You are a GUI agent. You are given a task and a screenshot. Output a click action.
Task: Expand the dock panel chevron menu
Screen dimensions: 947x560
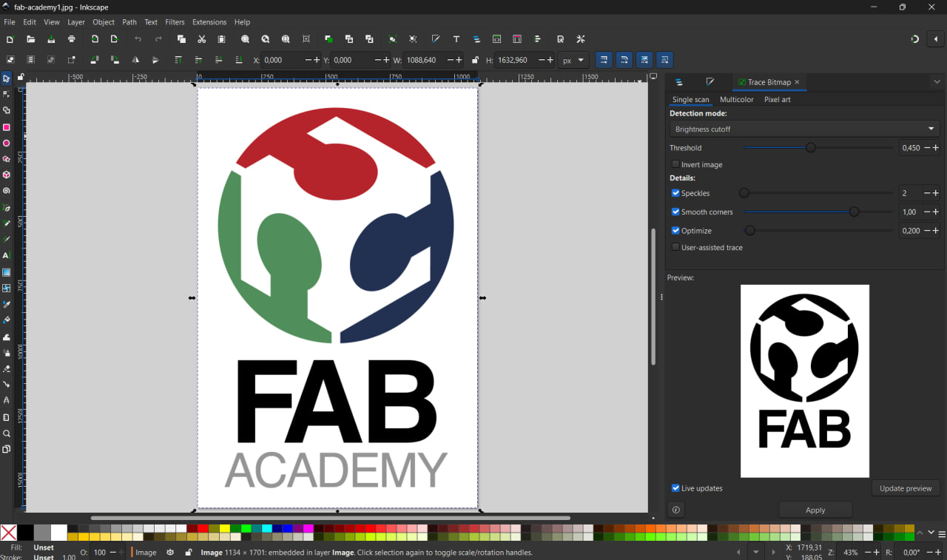937,82
